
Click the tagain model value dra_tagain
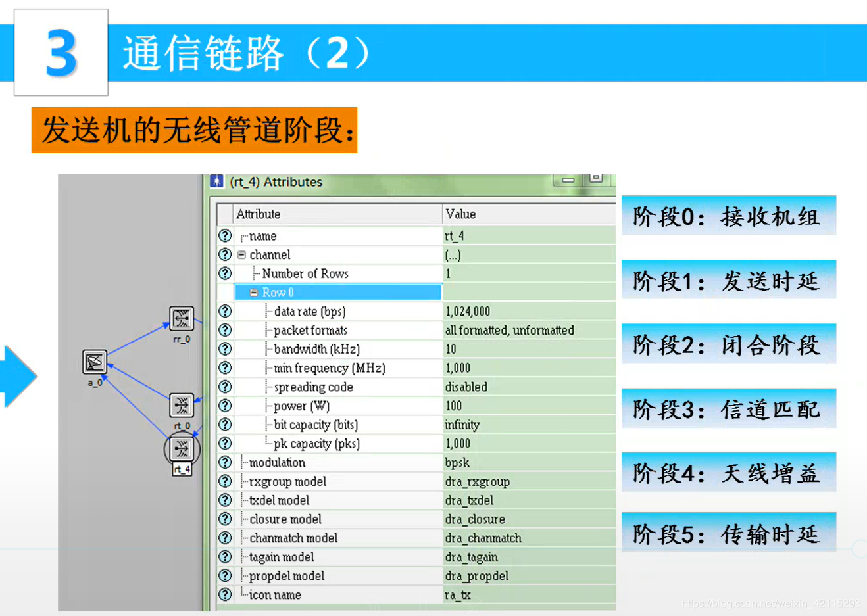coord(472,557)
